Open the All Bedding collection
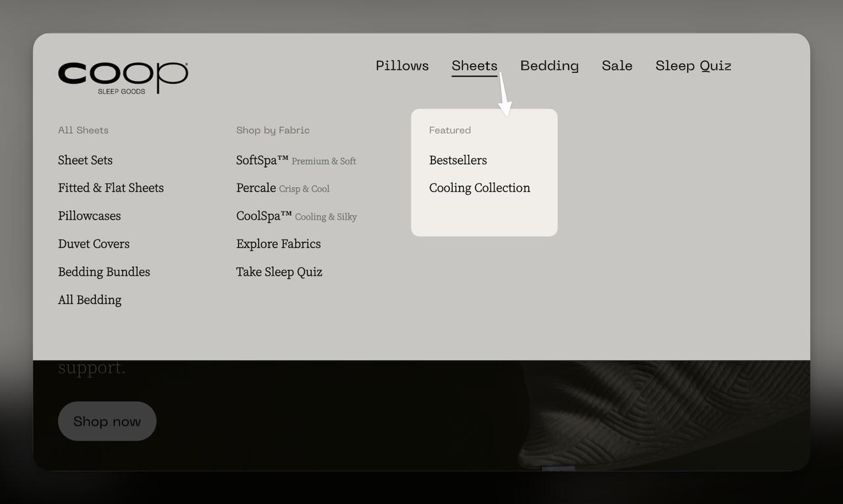Viewport: 843px width, 504px height. (x=90, y=299)
